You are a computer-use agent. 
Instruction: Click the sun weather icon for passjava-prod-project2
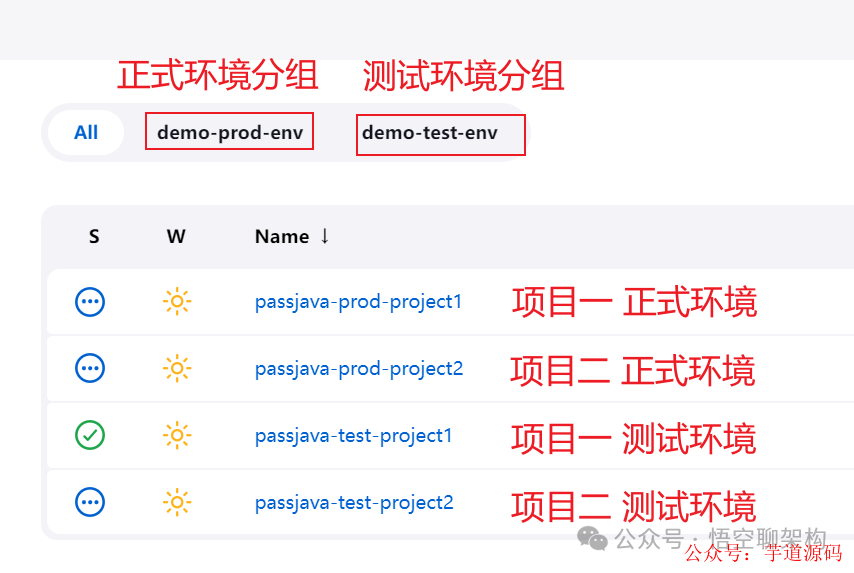177,368
